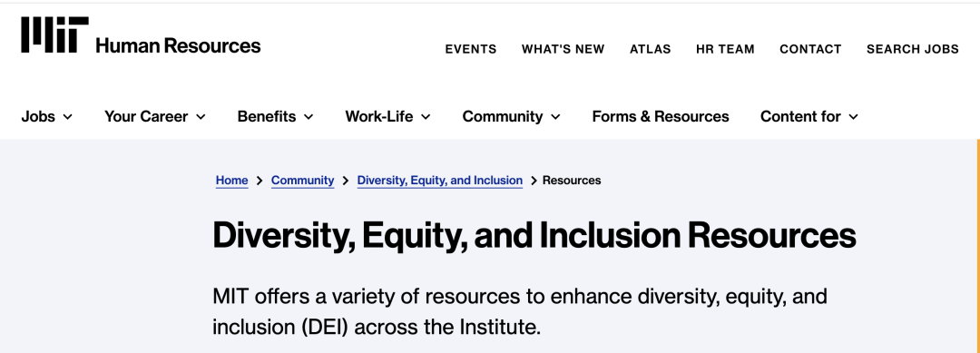Open Forms & Resources page

click(x=661, y=116)
